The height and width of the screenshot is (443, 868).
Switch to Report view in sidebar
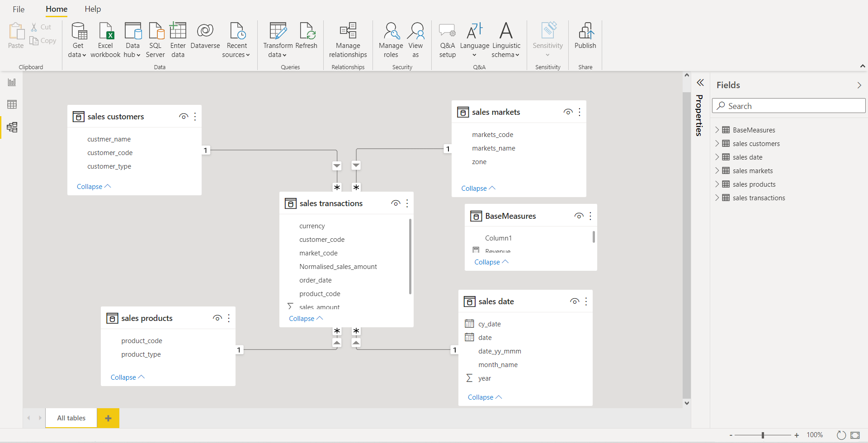point(12,82)
